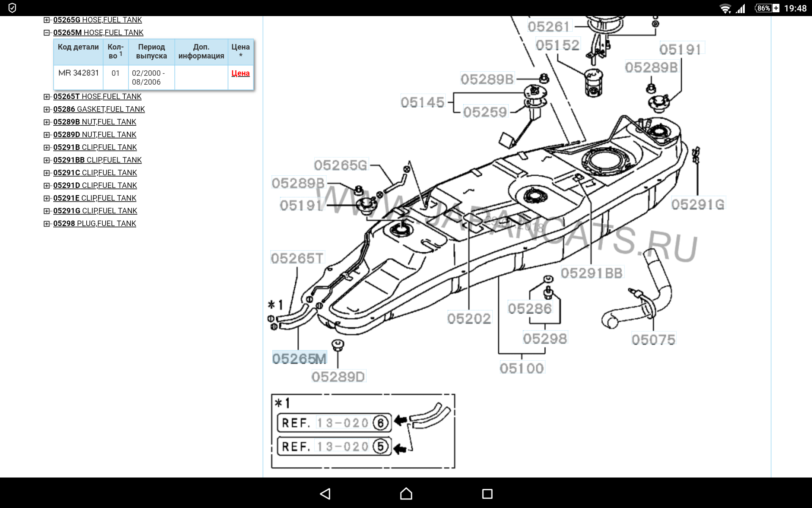
Task: Tap the shield icon in status bar
Action: [x=12, y=8]
